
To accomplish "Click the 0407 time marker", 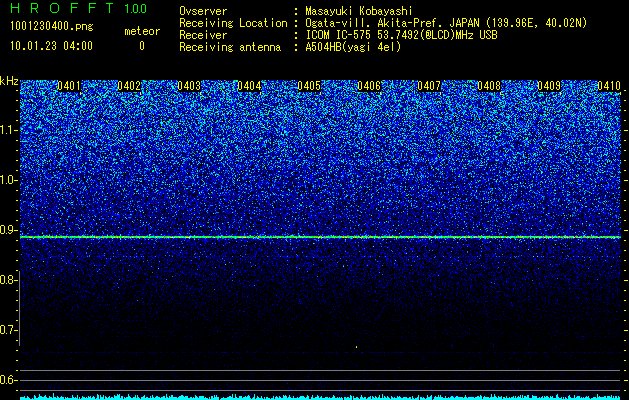I will (429, 86).
